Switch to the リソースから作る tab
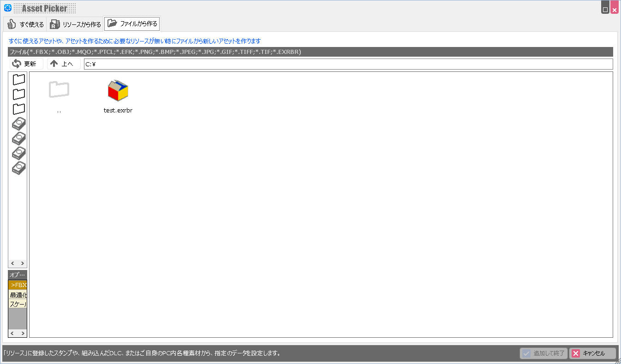The height and width of the screenshot is (364, 621). 76,24
